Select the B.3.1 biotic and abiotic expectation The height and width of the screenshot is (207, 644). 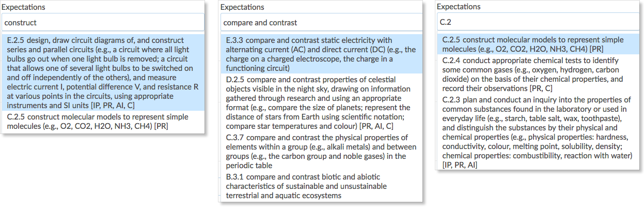321,186
